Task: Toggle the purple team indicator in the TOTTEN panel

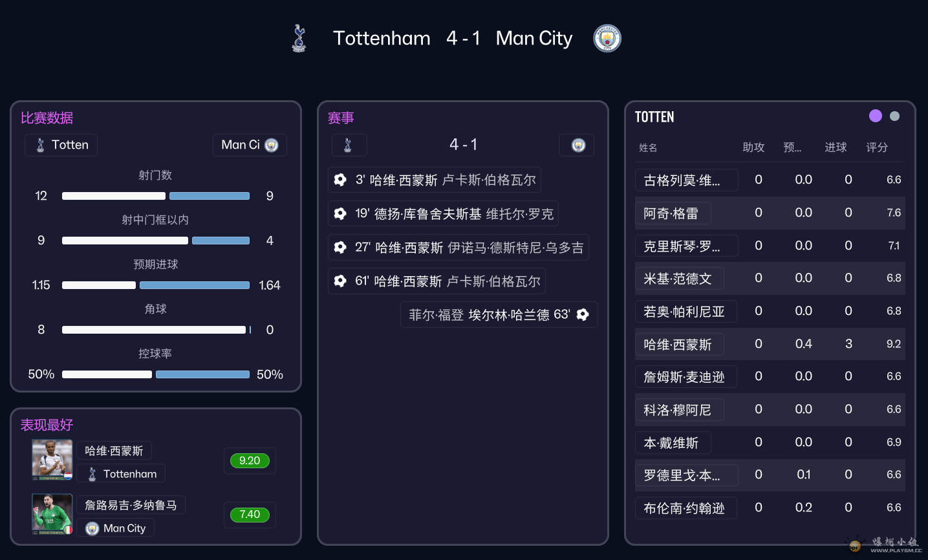Action: click(x=876, y=116)
